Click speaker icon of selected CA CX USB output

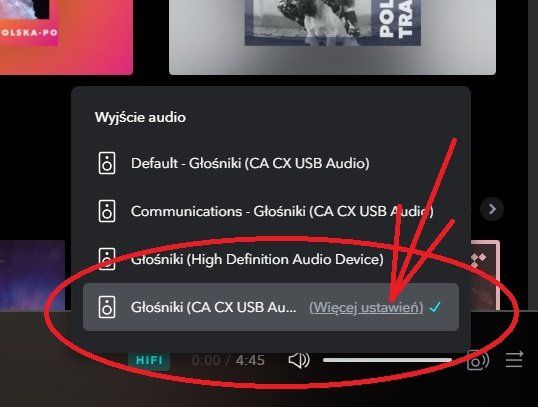(107, 307)
